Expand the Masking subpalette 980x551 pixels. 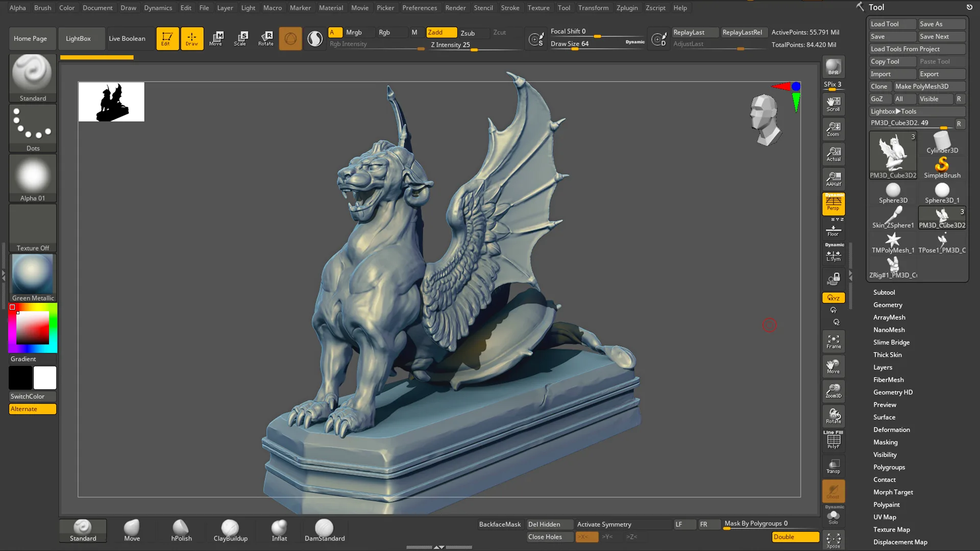coord(885,442)
